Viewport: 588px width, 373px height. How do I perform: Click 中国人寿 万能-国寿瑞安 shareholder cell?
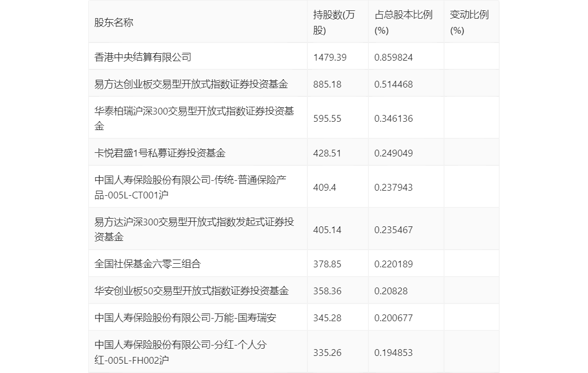point(186,318)
